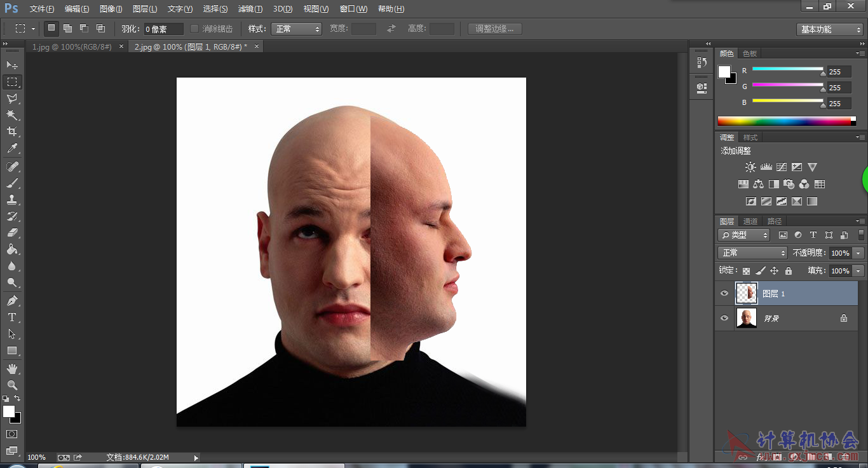Select the Healing Brush tool
The width and height of the screenshot is (868, 468).
12,167
